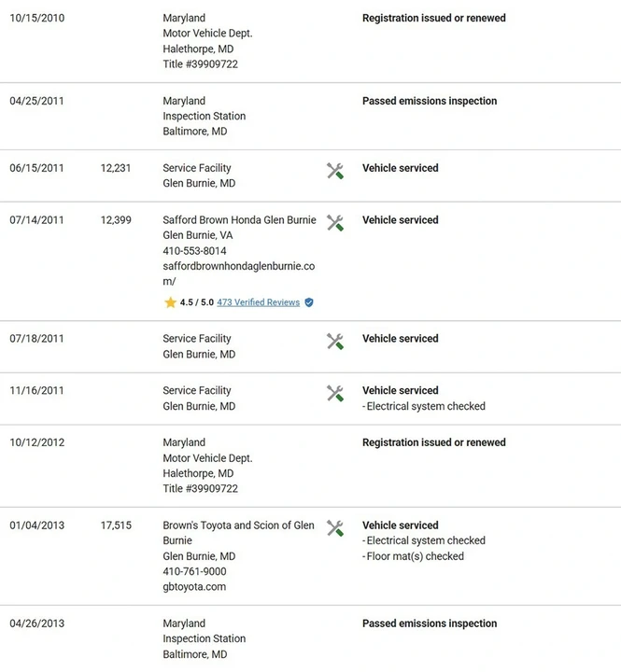
Task: Click the service wrench icon for 07/18/2011
Action: point(335,342)
